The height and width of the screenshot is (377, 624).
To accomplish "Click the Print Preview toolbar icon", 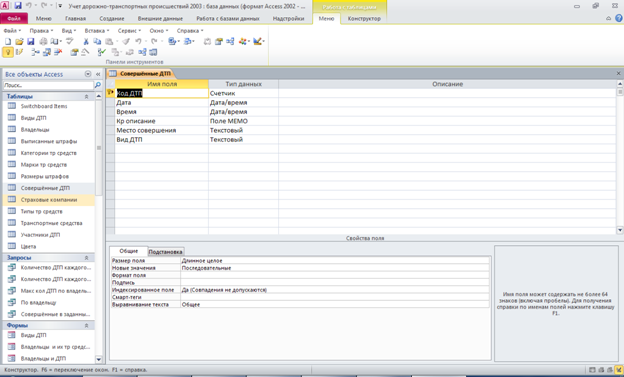I will click(55, 41).
